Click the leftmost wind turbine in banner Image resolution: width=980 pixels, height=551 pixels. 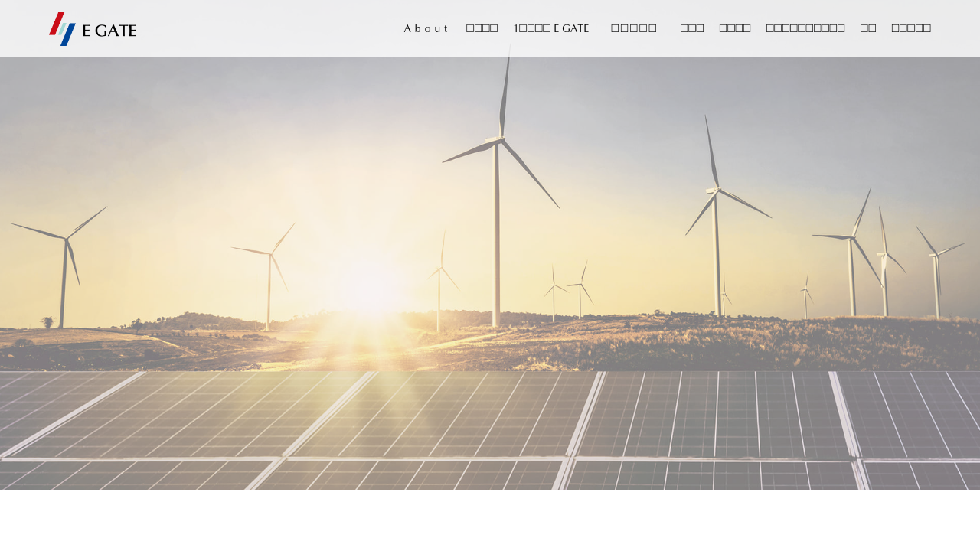click(x=65, y=260)
